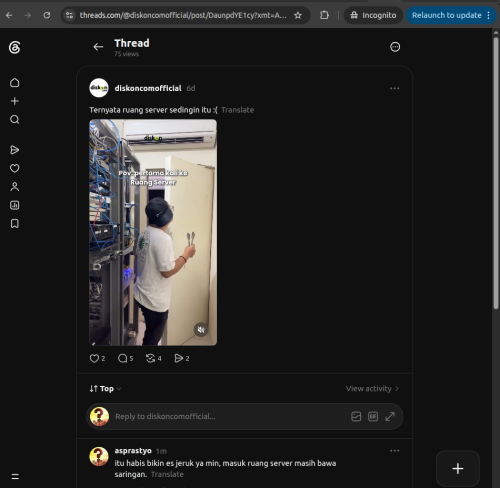Viewport: 500px width, 488px height.
Task: Open the Home feed icon in the sidebar
Action: click(x=14, y=83)
